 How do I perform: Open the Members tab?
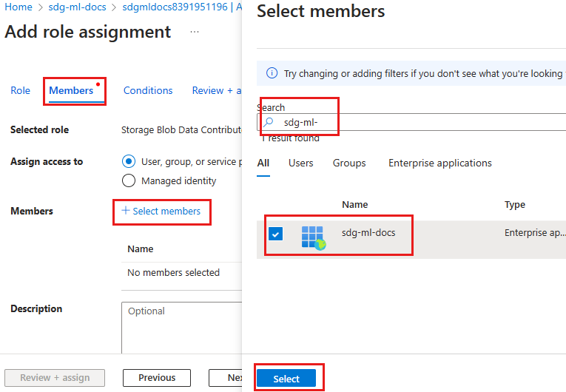pyautogui.click(x=71, y=90)
